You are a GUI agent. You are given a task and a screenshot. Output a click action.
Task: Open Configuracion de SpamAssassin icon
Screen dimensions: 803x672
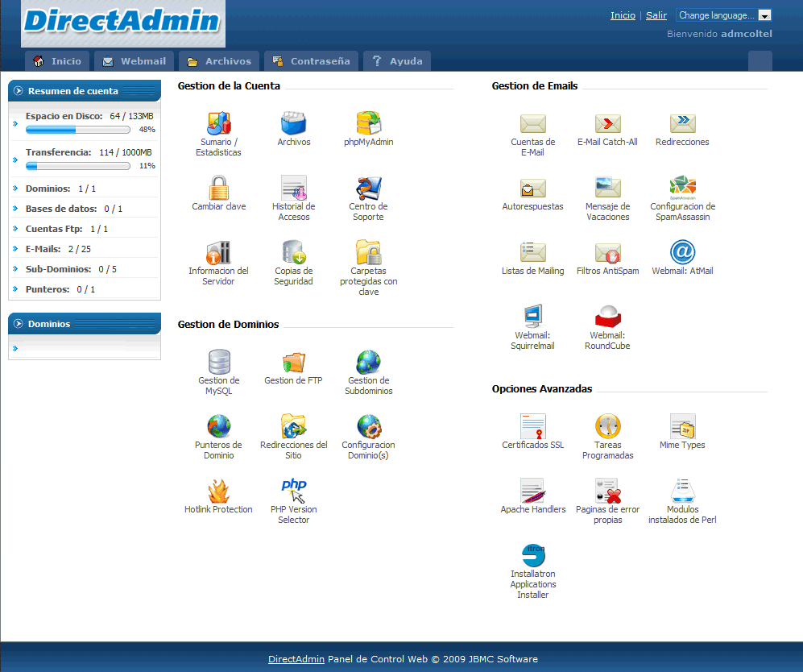coord(683,188)
